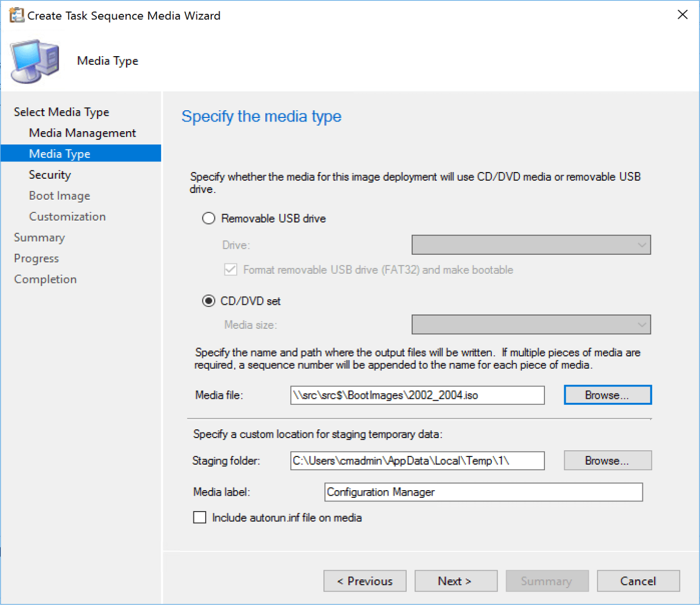The height and width of the screenshot is (605, 700).
Task: Enable Format removable USB drive option
Action: [230, 270]
